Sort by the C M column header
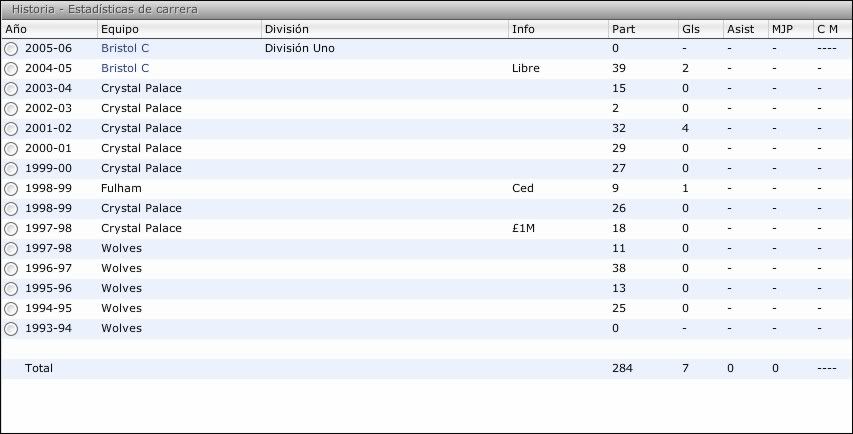Viewport: 853px width, 434px height. click(x=833, y=29)
